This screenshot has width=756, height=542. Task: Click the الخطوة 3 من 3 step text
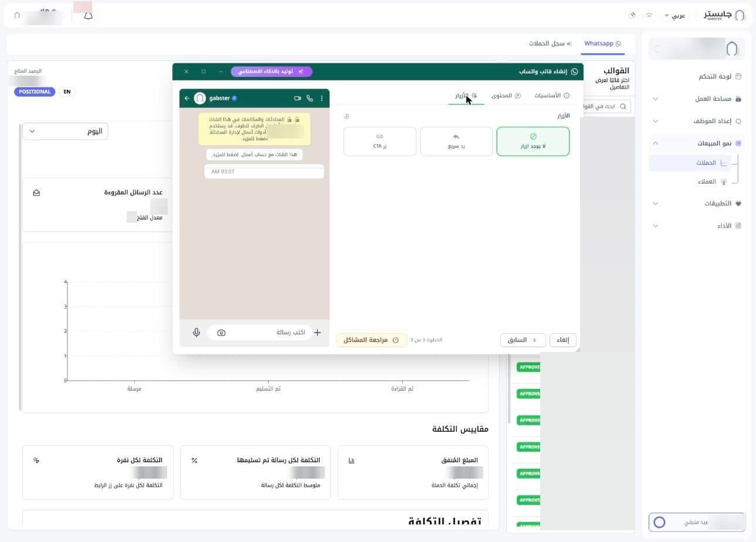(426, 340)
